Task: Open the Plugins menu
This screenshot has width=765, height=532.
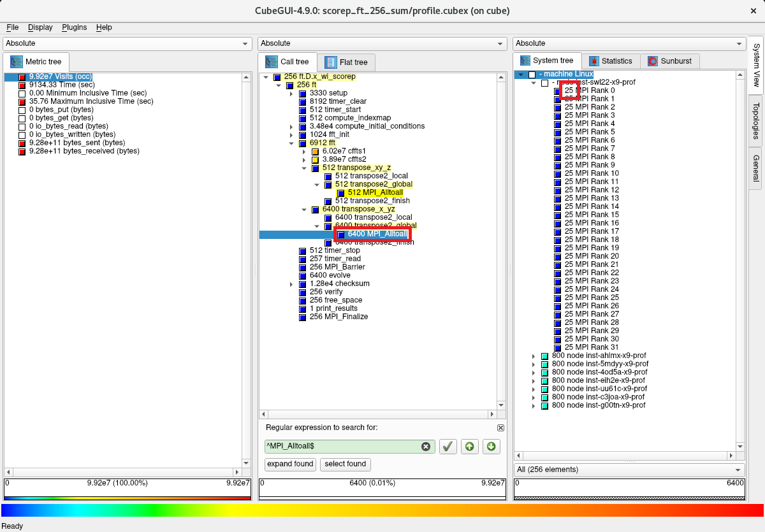Action: 74,27
